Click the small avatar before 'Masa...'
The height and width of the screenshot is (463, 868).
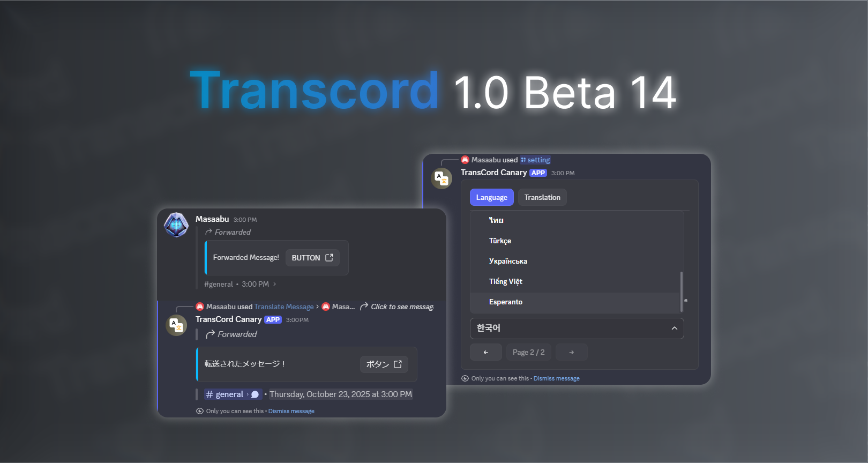pyautogui.click(x=326, y=307)
